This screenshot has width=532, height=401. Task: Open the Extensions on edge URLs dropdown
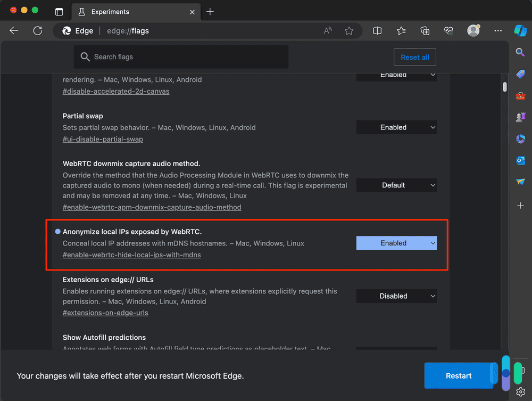click(396, 296)
